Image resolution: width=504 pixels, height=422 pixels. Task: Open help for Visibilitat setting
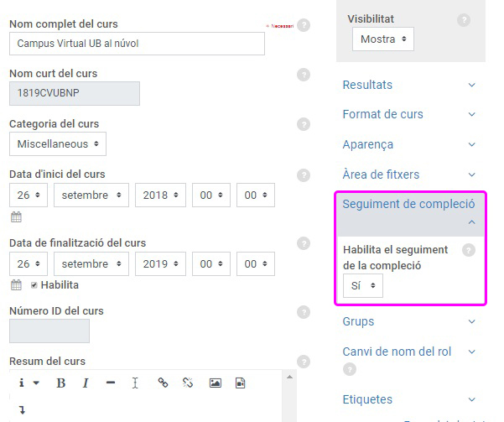(x=464, y=20)
